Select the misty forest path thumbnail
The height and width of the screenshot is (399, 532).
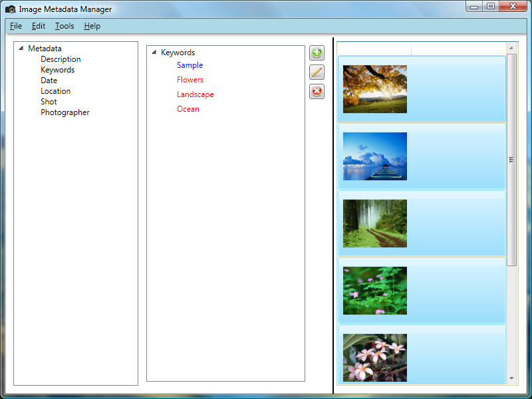375,223
